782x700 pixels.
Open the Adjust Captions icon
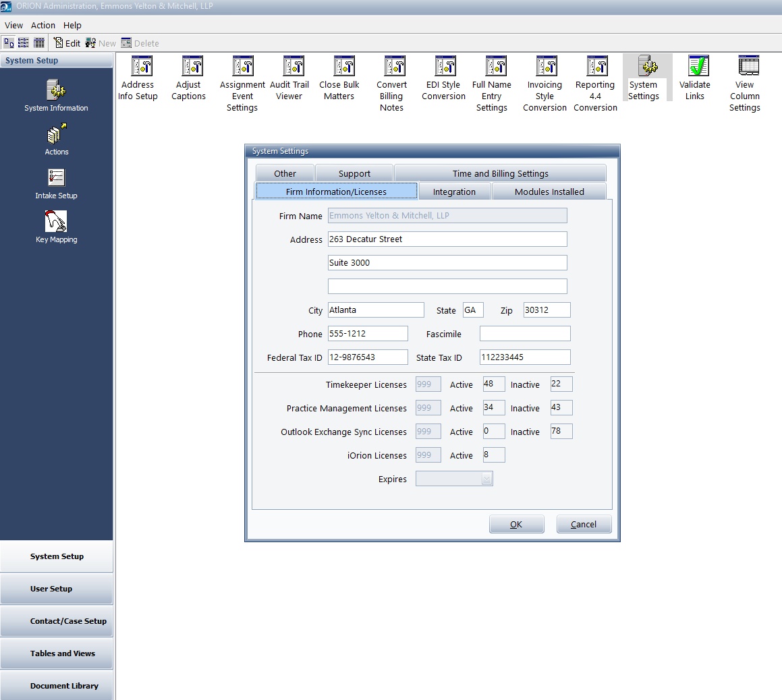click(x=188, y=78)
